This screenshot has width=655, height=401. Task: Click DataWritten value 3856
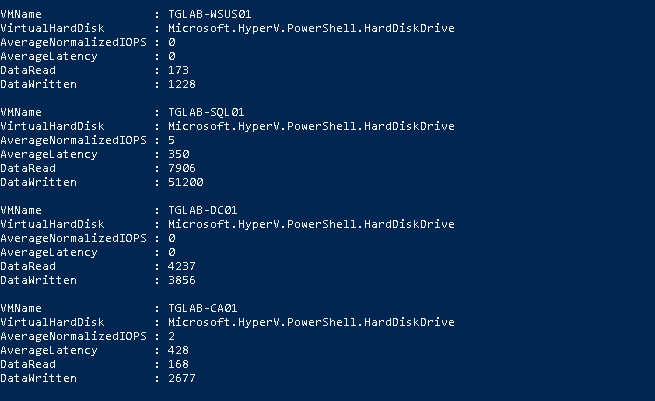click(182, 280)
